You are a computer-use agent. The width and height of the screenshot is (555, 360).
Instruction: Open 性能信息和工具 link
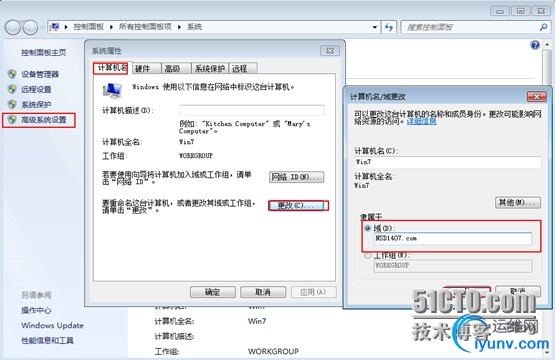[x=47, y=341]
